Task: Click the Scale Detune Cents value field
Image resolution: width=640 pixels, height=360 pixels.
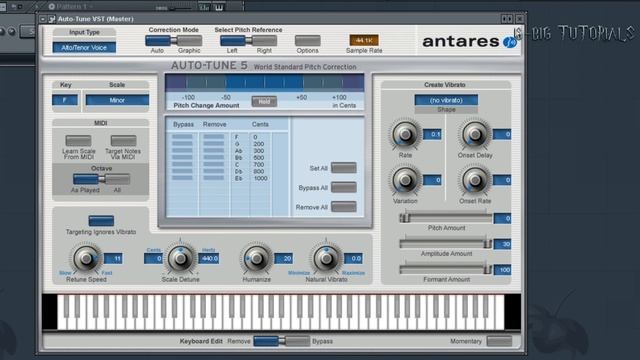Action: point(153,258)
